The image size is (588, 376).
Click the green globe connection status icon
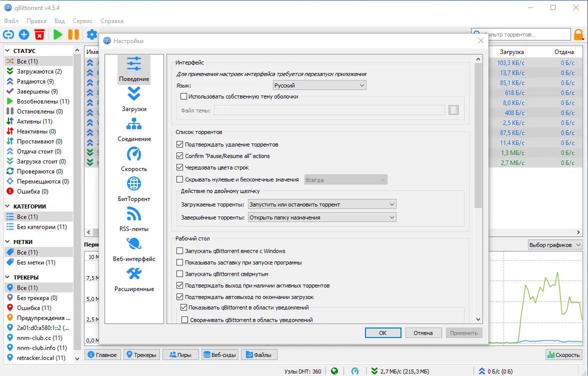(x=334, y=371)
